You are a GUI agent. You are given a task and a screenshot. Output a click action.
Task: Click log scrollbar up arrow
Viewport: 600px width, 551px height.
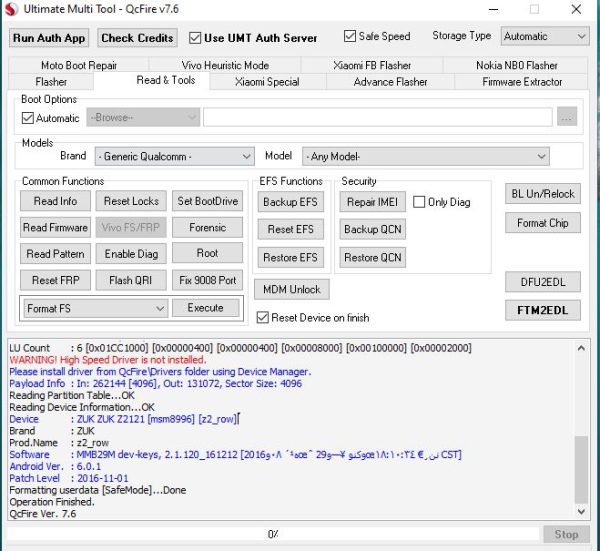pyautogui.click(x=581, y=348)
